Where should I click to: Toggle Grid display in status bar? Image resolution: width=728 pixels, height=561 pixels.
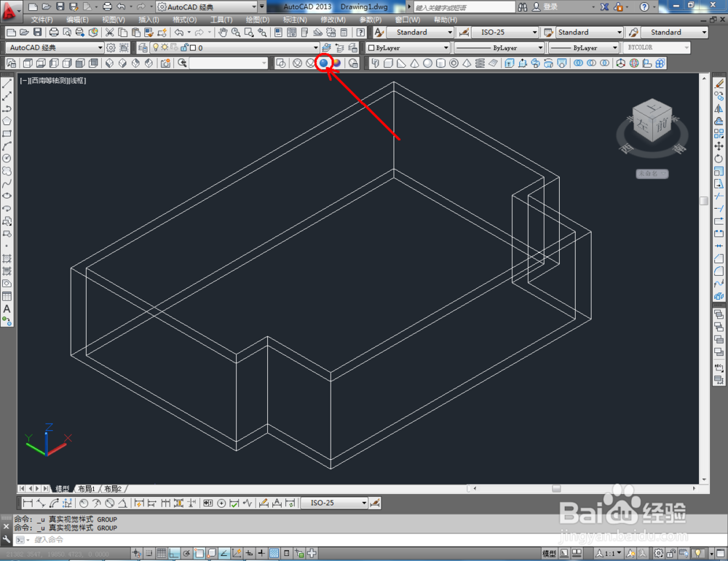[161, 553]
